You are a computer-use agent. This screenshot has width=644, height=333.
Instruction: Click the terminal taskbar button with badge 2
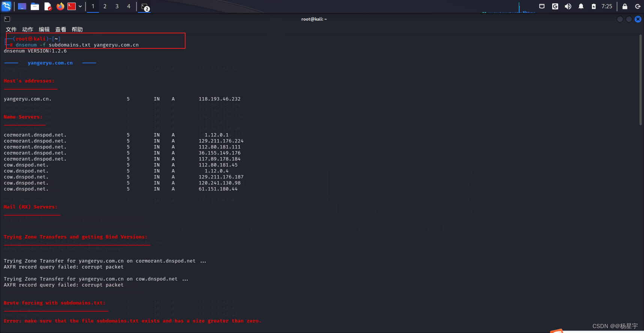145,6
